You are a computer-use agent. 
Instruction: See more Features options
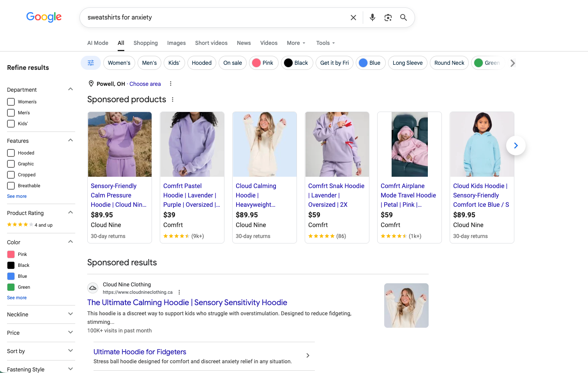17,196
